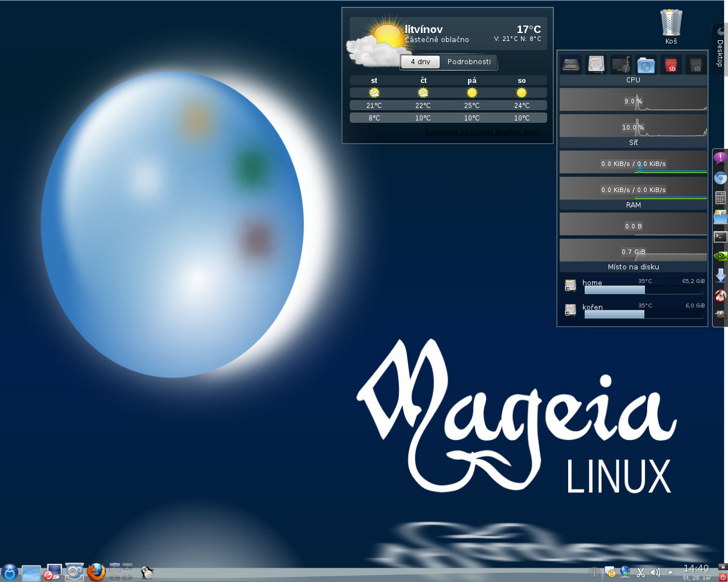Open the Klipper scissors clipboard icon
Screen dimensions: 728x582
pyautogui.click(x=640, y=572)
